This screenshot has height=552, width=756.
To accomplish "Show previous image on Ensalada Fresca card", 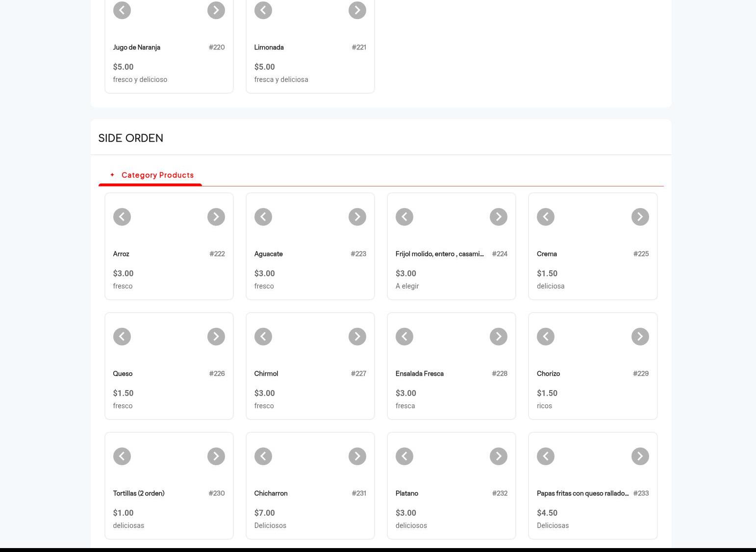I will click(x=404, y=337).
